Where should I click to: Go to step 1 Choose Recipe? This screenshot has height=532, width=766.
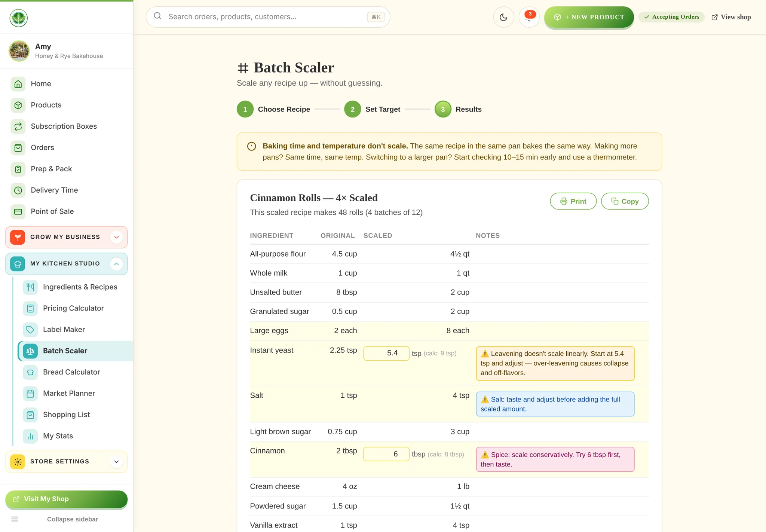(x=273, y=109)
